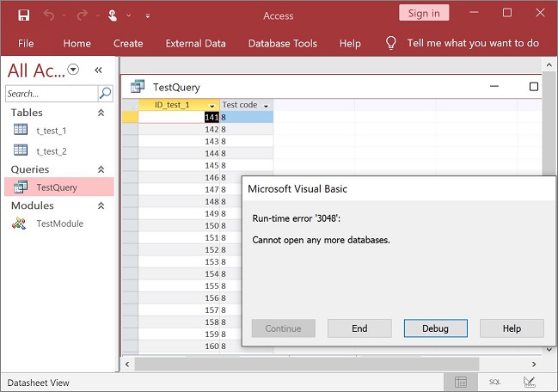This screenshot has height=392, width=558.
Task: Switch to the Create ribbon tab
Action: click(x=128, y=43)
